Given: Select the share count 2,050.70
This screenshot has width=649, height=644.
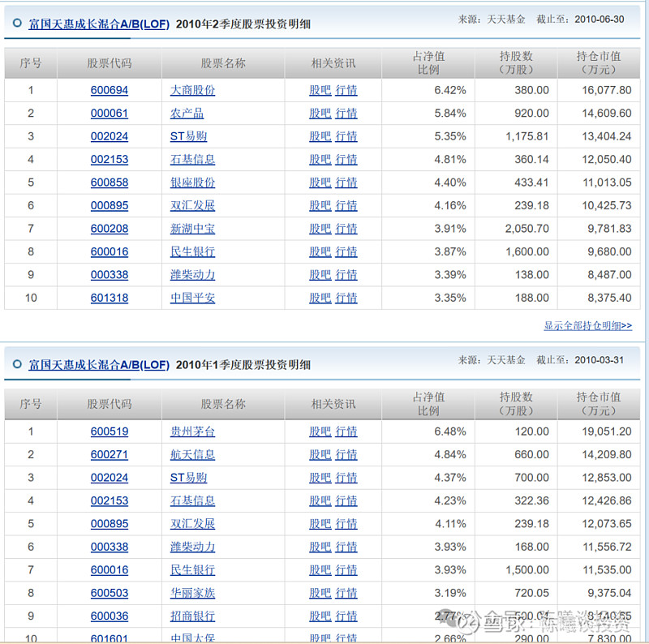Looking at the screenshot, I should click(527, 229).
